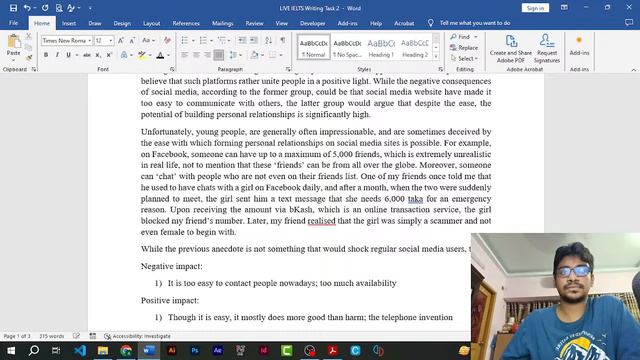The width and height of the screenshot is (640, 360).
Task: Open the font size dropdown
Action: tap(111, 40)
